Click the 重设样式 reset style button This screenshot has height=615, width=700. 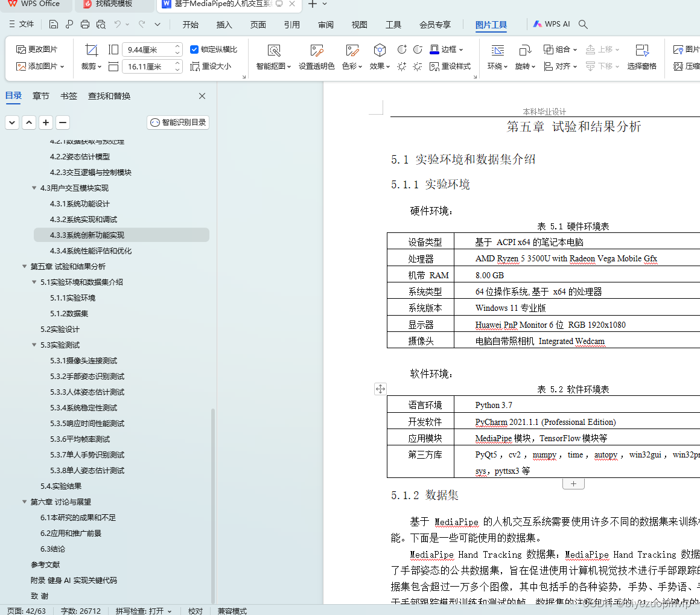coord(450,66)
